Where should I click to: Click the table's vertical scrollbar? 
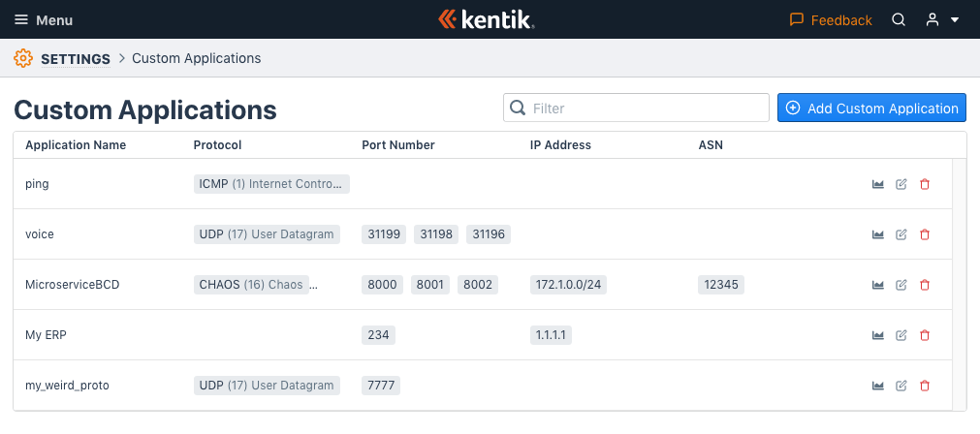[959, 284]
